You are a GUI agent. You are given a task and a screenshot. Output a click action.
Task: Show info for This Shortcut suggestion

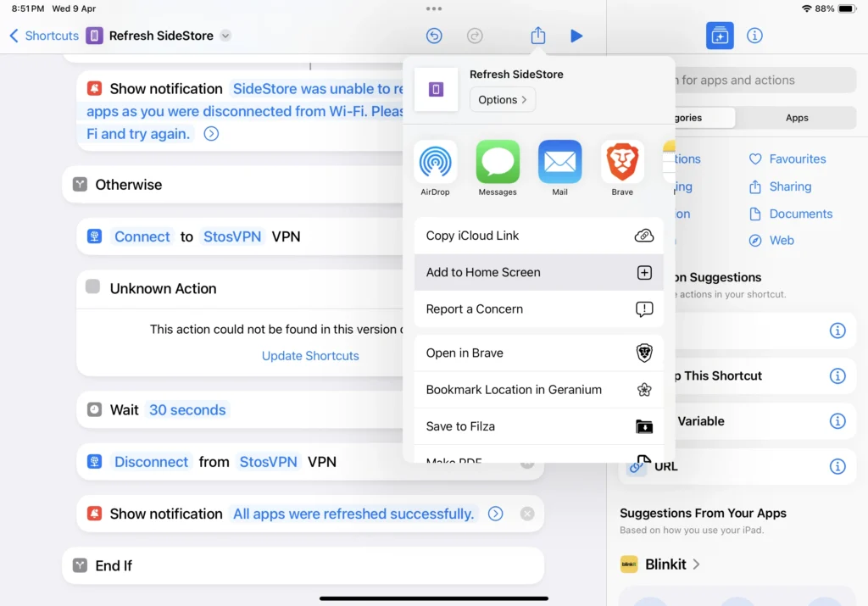tap(837, 375)
